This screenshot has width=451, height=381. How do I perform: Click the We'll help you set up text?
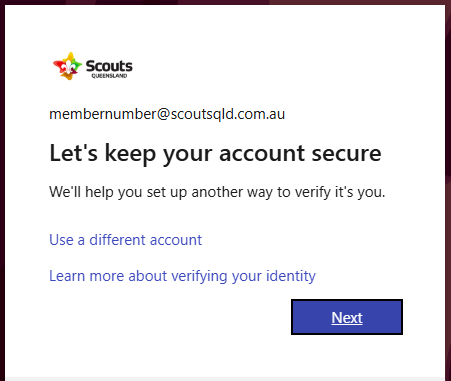(x=217, y=192)
